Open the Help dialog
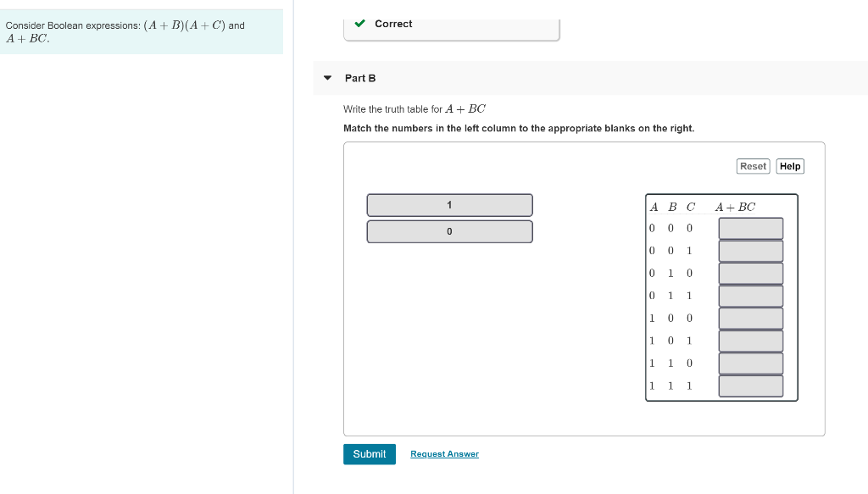Image resolution: width=868 pixels, height=494 pixels. tap(789, 166)
